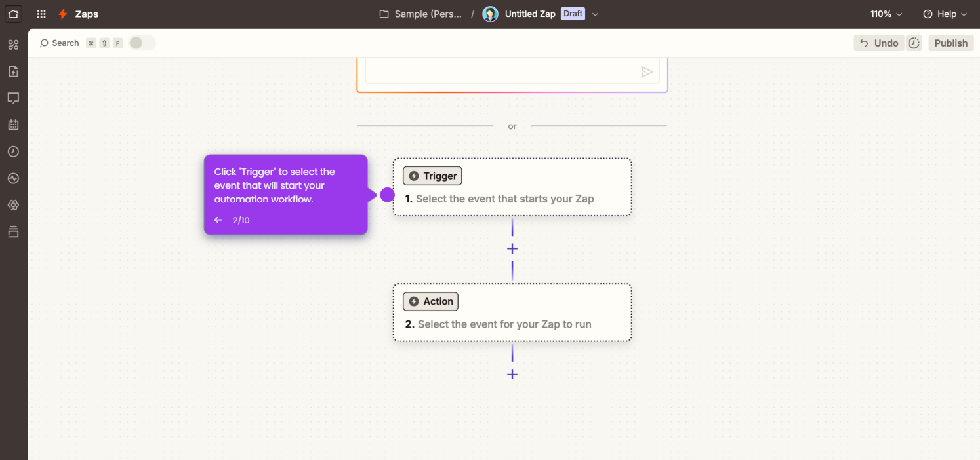Click the Zaps title text in header

[x=87, y=14]
